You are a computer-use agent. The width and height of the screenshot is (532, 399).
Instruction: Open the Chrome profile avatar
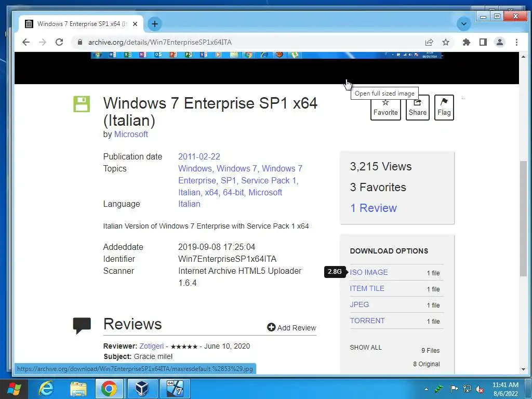click(x=500, y=42)
